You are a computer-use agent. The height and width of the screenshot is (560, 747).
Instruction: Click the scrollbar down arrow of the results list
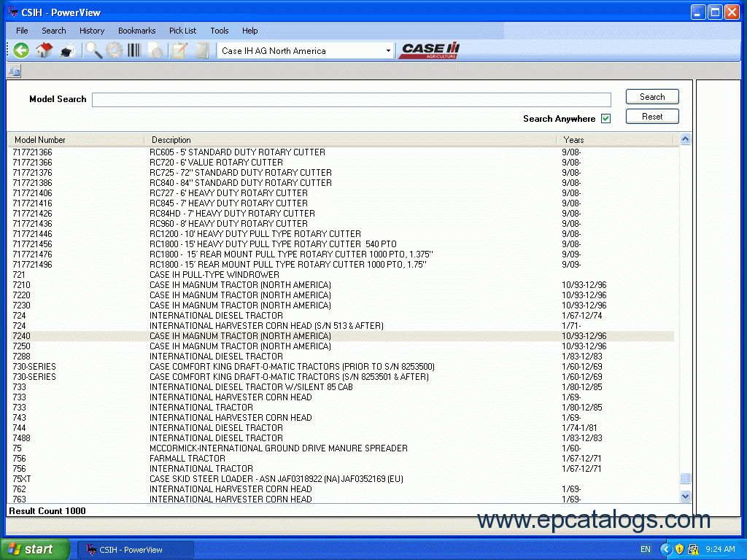point(685,496)
